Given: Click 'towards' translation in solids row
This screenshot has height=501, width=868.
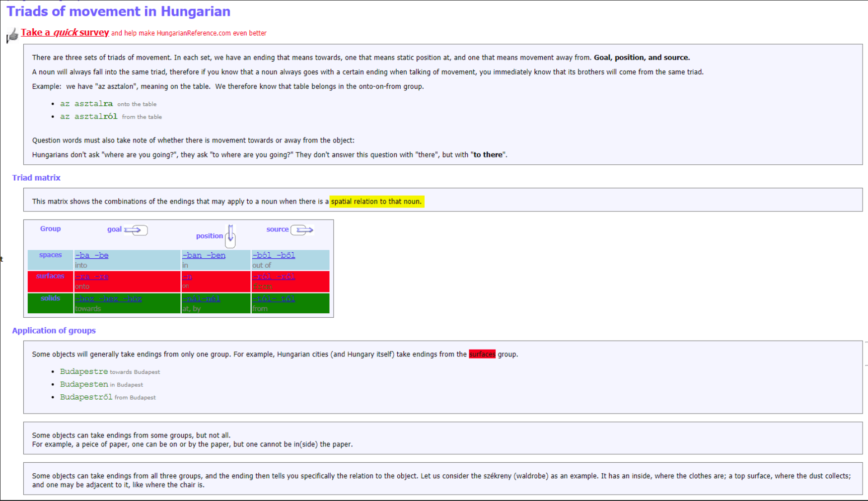Looking at the screenshot, I should tap(88, 309).
